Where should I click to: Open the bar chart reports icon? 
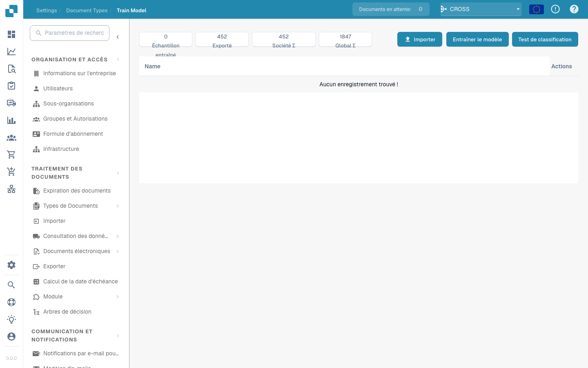[x=11, y=120]
